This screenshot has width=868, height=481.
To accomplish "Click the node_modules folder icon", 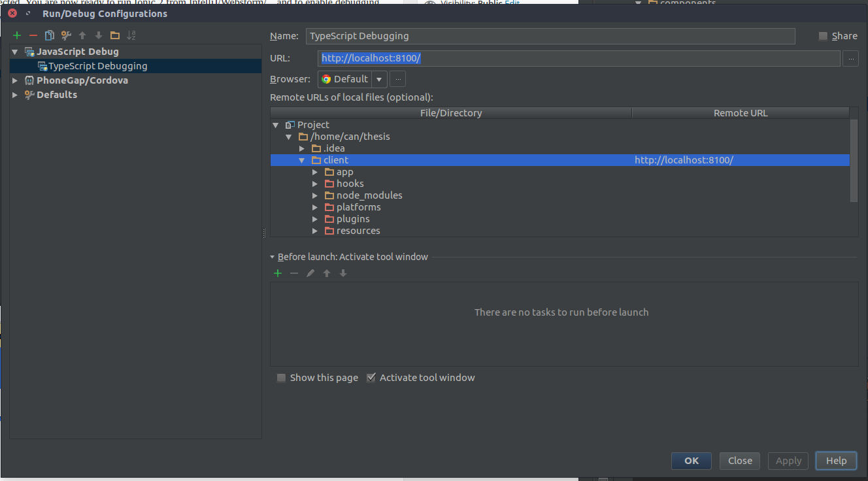I will pos(329,195).
